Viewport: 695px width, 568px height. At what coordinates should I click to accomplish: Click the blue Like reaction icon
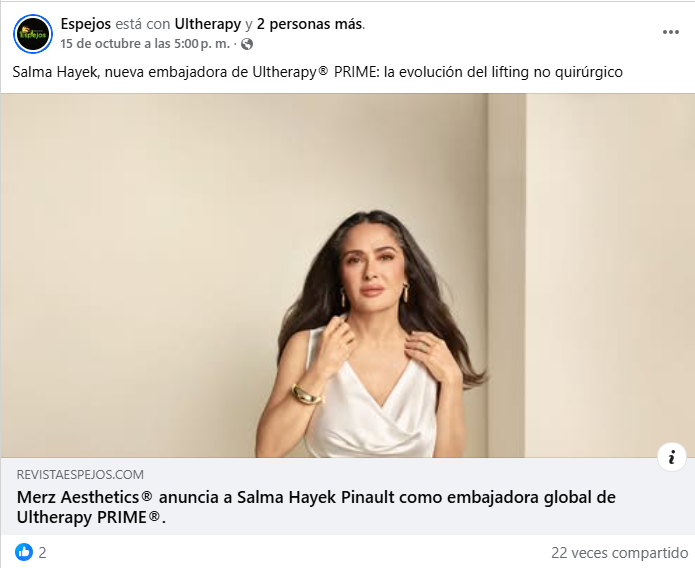pos(24,552)
